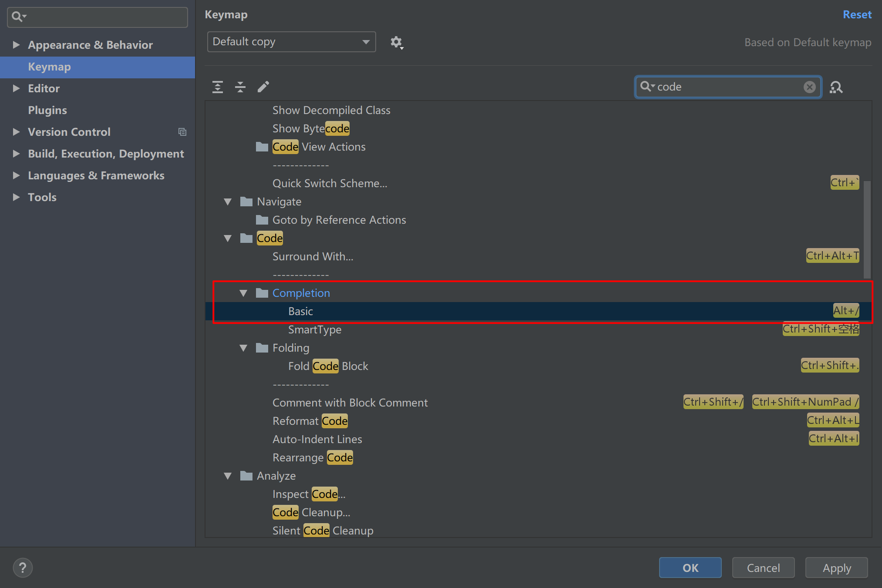Click the Expand All toolbar icon
Viewport: 882px width, 588px height.
click(218, 87)
